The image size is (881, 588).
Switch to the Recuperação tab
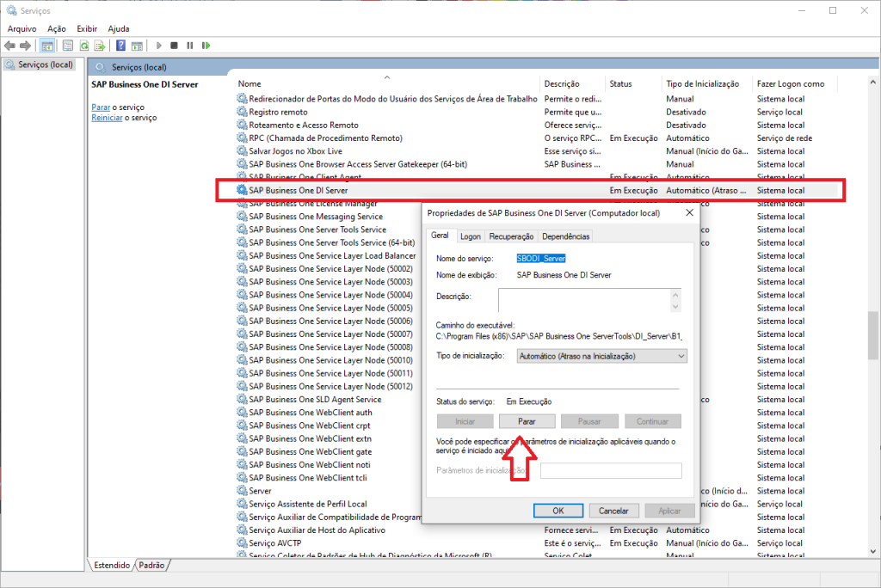click(511, 236)
